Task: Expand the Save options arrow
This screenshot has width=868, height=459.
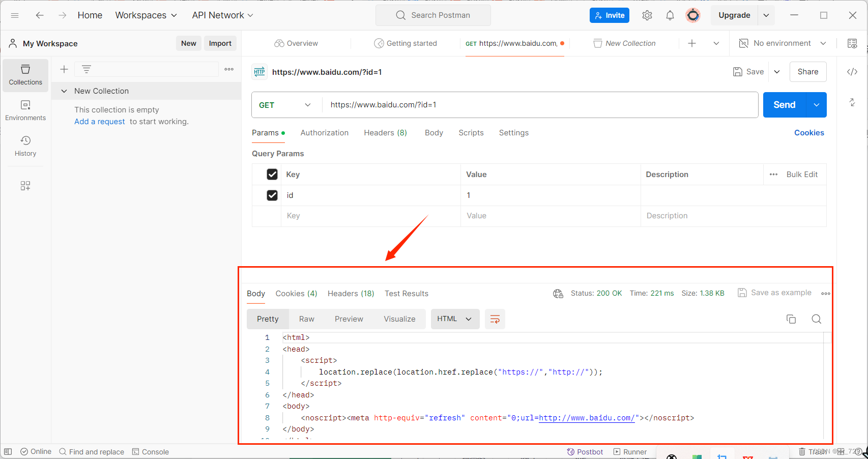Action: click(x=777, y=72)
